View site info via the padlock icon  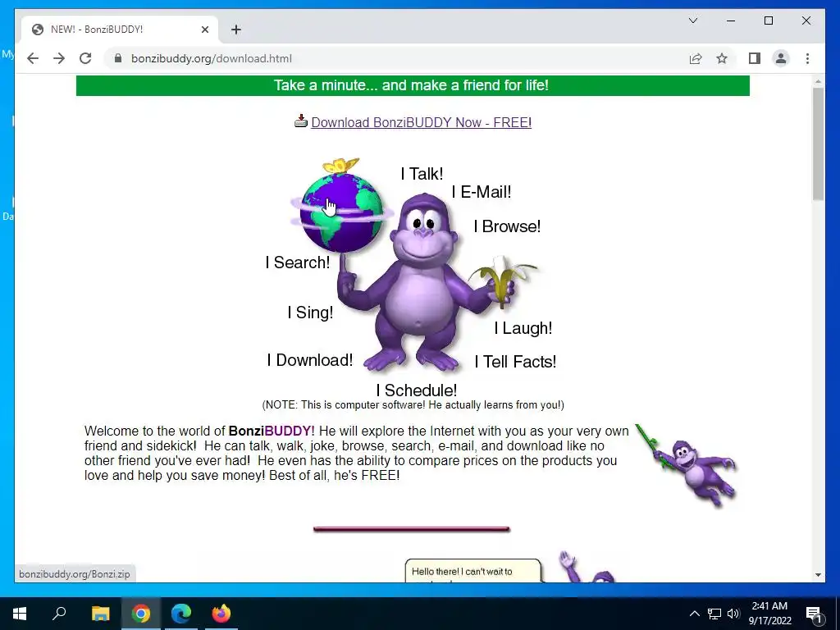[x=118, y=58]
